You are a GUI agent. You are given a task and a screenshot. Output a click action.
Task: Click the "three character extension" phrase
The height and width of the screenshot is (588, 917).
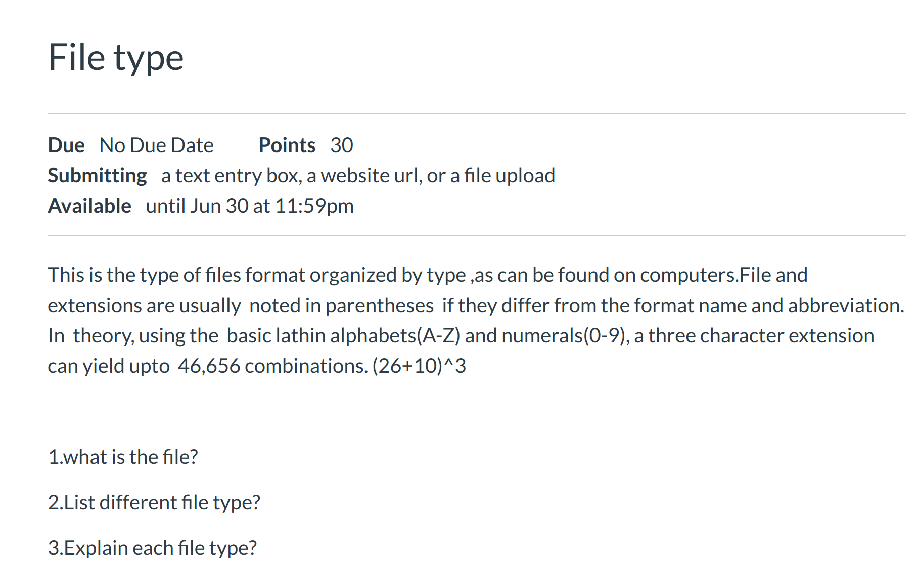761,336
